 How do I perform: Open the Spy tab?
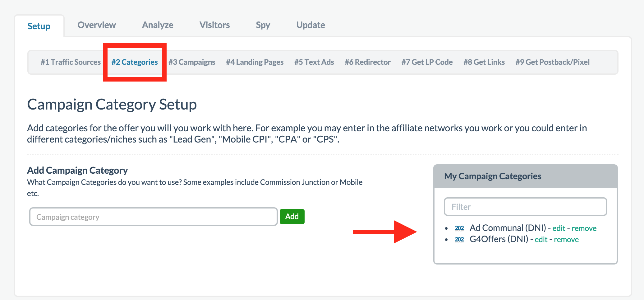click(263, 25)
